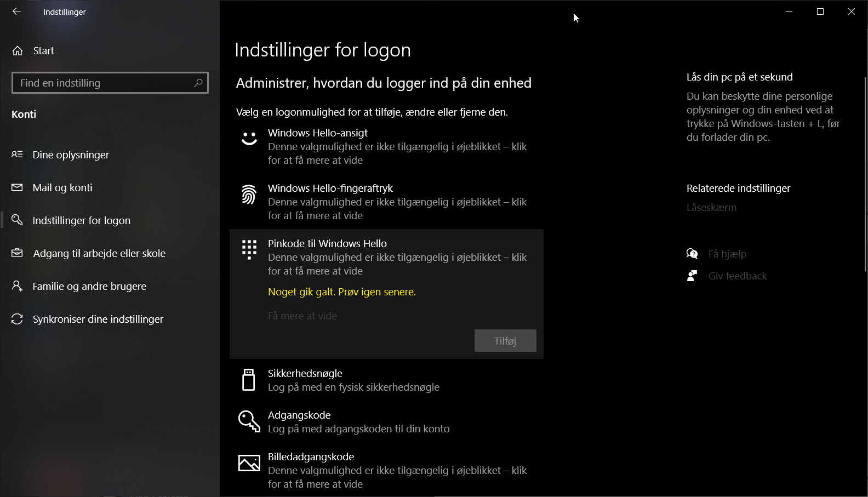Expand the Billedadgangskode option
This screenshot has height=497, width=868.
[x=386, y=470]
